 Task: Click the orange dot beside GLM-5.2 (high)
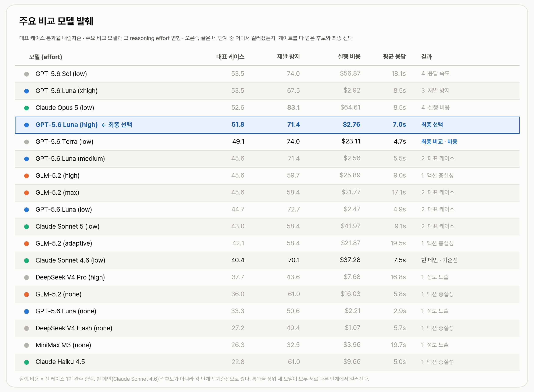coord(26,176)
